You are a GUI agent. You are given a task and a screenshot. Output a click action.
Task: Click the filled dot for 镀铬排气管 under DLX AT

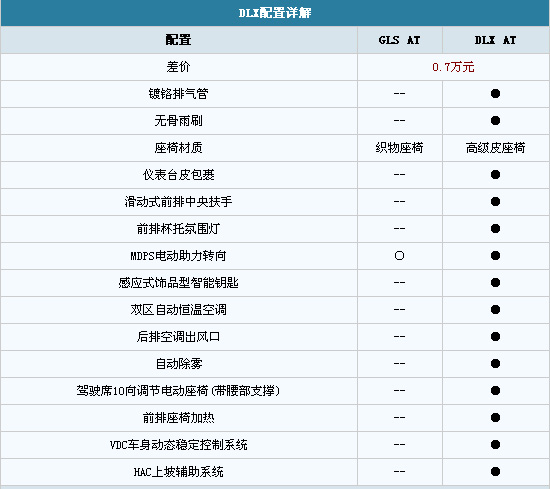495,94
